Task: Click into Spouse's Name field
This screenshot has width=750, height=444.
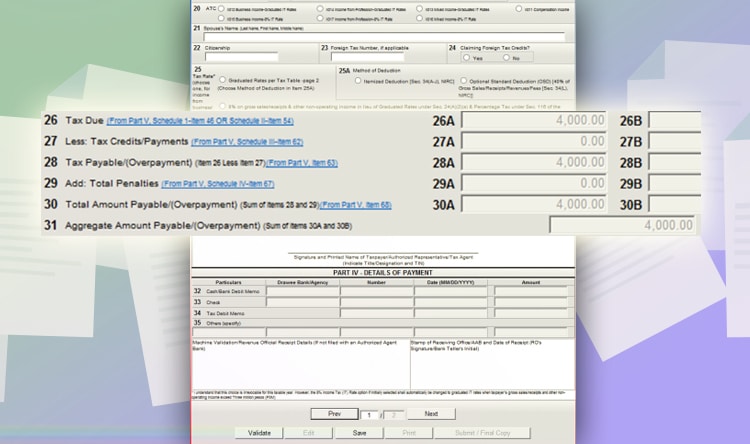Action: (x=384, y=38)
